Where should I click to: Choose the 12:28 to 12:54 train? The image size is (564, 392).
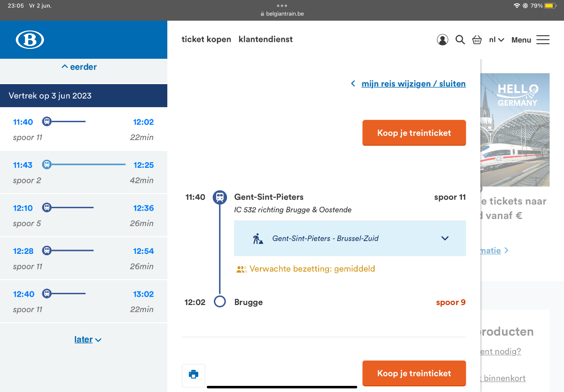tap(83, 259)
